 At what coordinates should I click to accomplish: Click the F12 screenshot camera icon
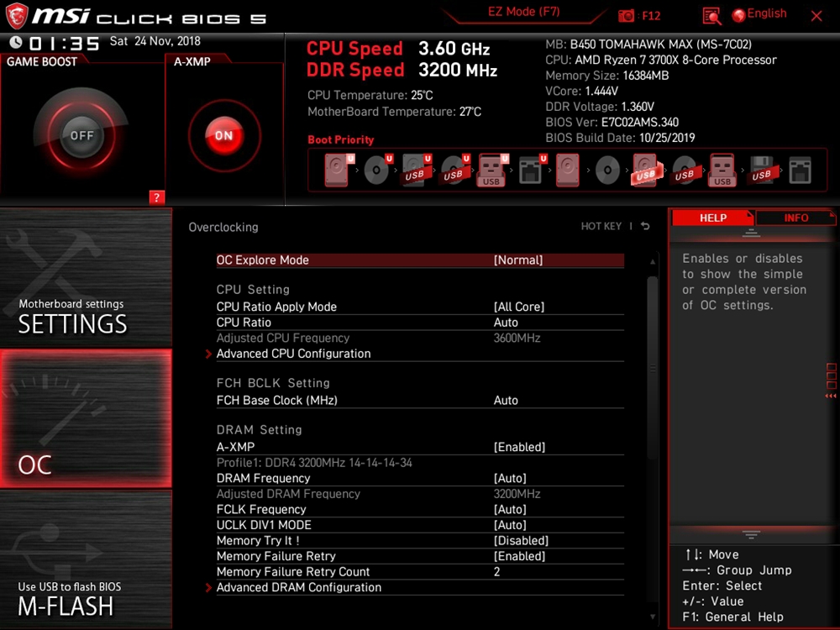(x=627, y=15)
